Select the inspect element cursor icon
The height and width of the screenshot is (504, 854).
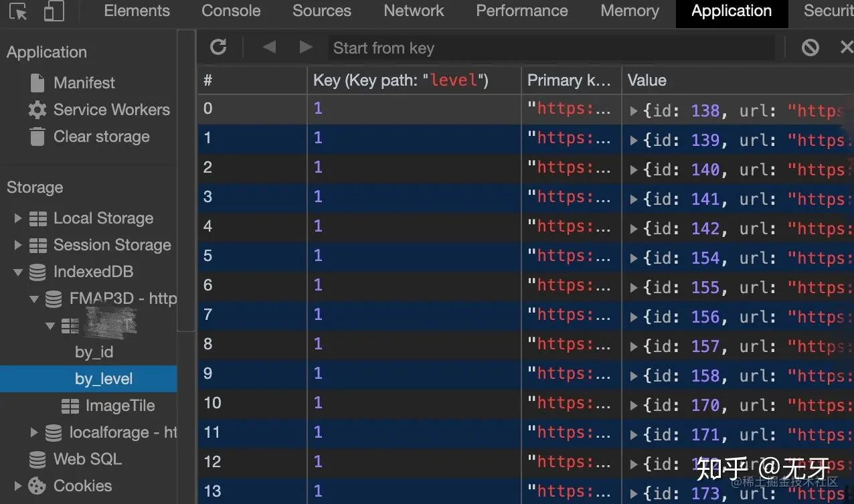18,11
